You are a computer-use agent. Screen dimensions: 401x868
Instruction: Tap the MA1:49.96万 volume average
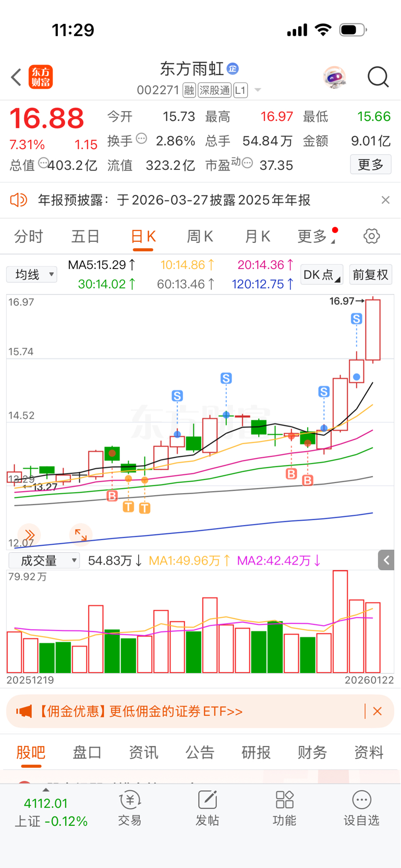[190, 561]
